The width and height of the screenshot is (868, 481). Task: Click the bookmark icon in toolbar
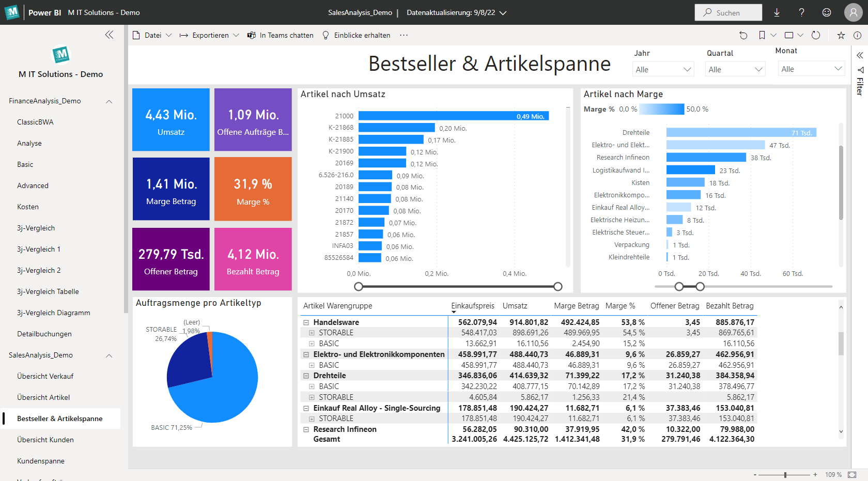[x=762, y=35]
